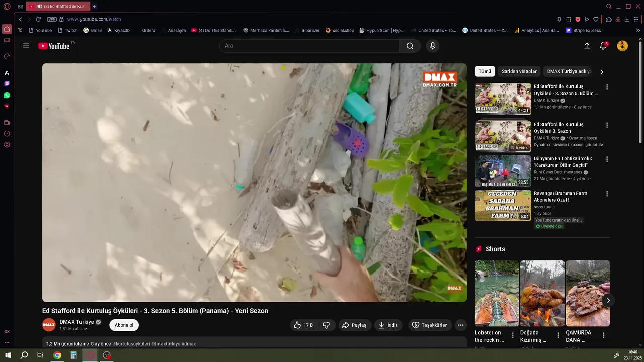Open the snapshot tool in address bar
The height and width of the screenshot is (362, 644).
(x=569, y=19)
